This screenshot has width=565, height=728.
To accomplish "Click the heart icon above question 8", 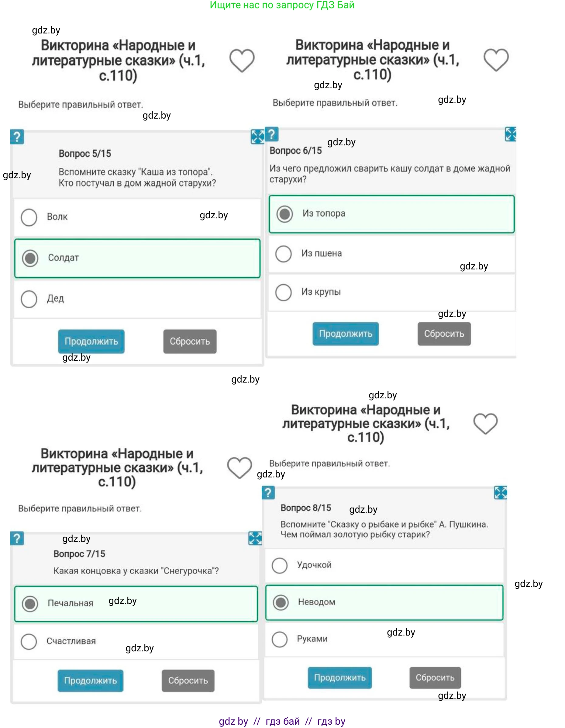I will (485, 423).
